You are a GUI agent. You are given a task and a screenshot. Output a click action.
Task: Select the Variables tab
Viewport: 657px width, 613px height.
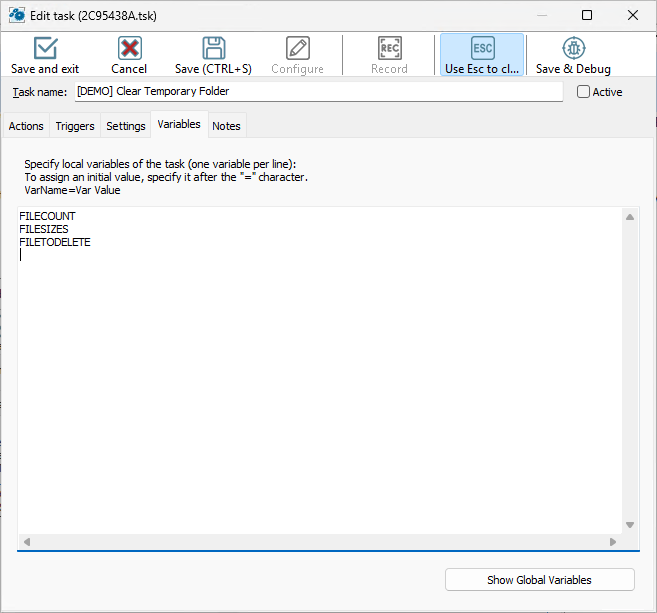(179, 124)
